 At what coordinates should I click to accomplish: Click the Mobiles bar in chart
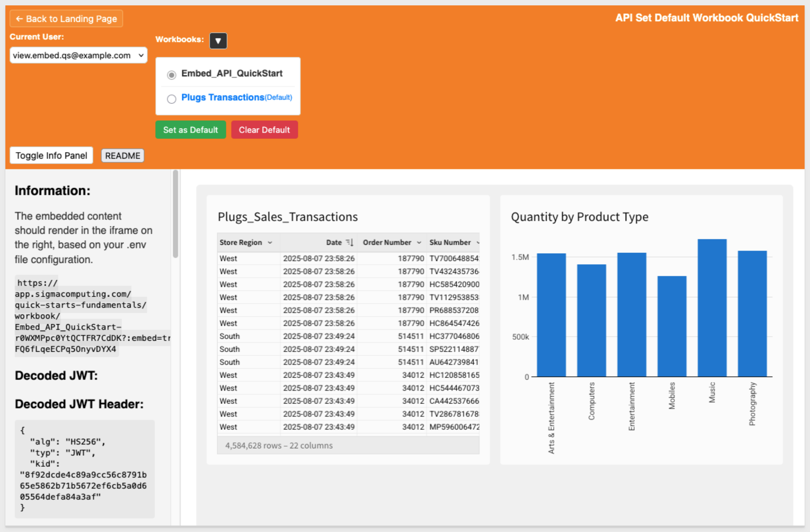(x=671, y=326)
